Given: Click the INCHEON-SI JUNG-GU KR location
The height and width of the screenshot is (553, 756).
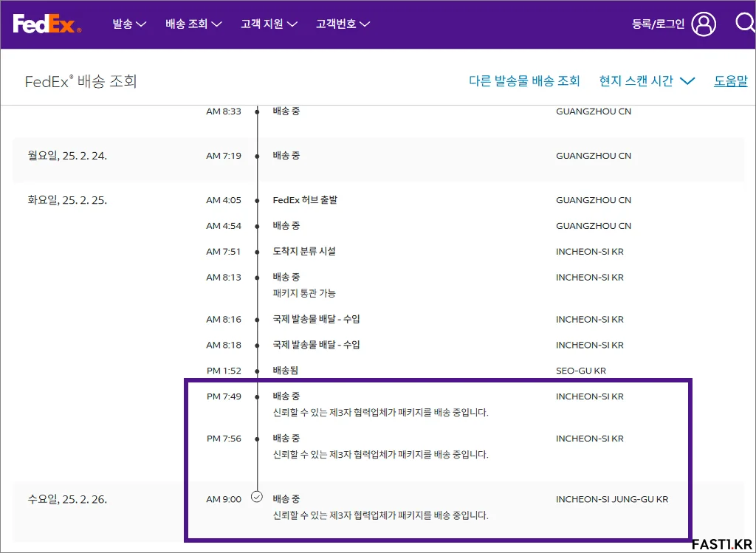Looking at the screenshot, I should [x=612, y=499].
